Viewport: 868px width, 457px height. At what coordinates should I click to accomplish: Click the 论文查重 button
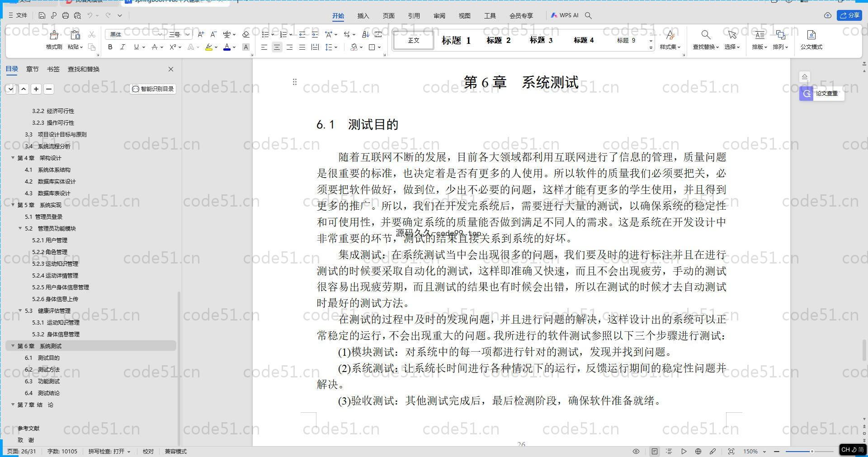coord(822,94)
